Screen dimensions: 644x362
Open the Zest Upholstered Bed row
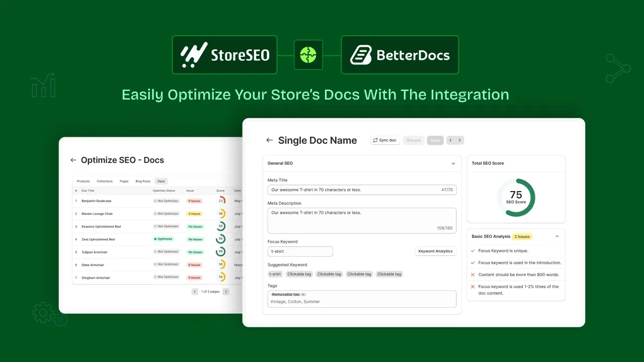157,239
